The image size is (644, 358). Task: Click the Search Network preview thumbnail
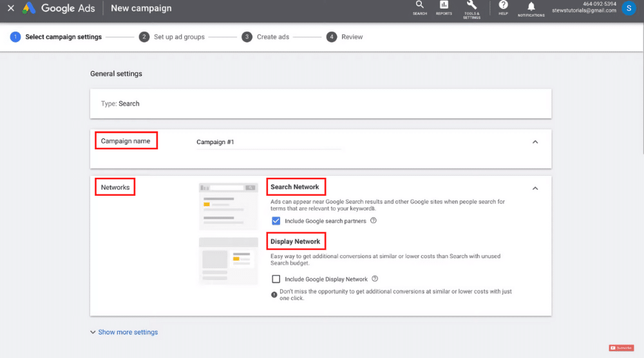(x=229, y=207)
